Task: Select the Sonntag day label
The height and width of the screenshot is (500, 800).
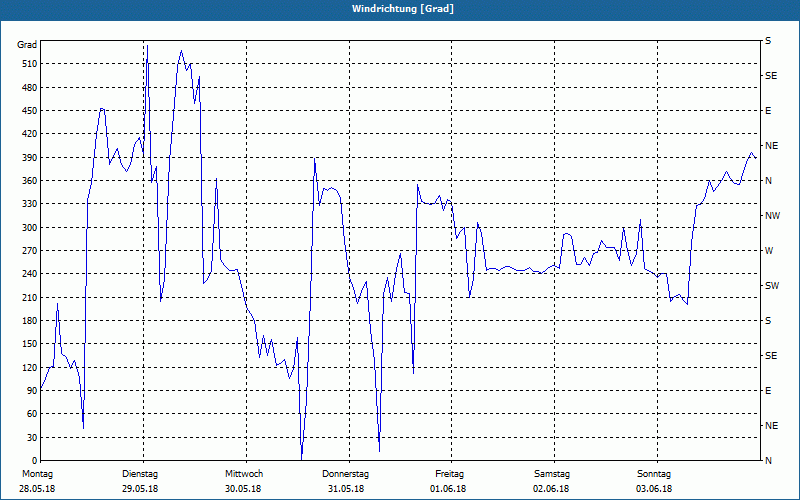Action: point(654,474)
